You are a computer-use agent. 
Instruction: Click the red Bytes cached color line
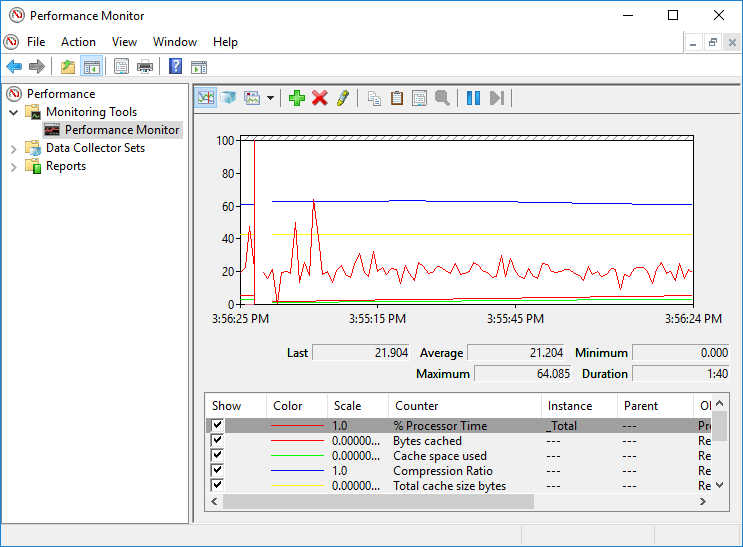(x=297, y=441)
